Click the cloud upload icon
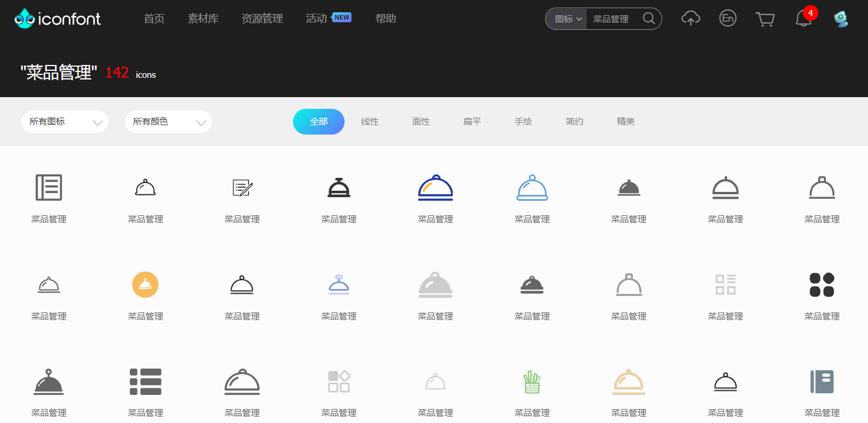 tap(691, 19)
